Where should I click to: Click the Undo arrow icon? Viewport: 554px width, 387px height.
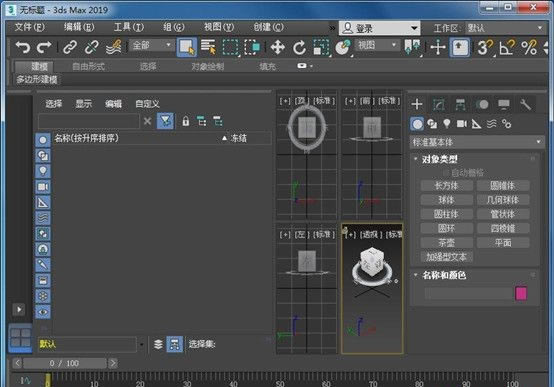pos(23,47)
